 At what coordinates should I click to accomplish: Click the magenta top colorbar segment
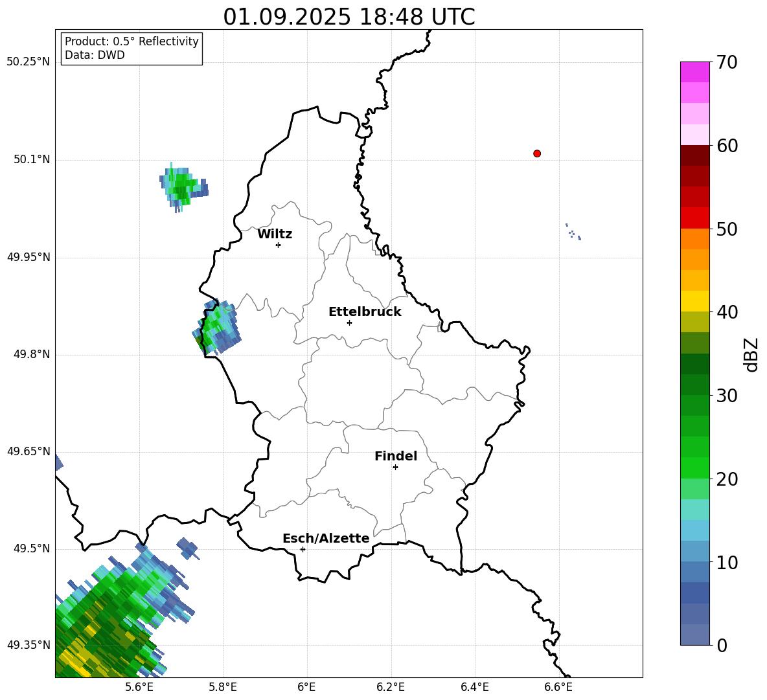pyautogui.click(x=694, y=72)
